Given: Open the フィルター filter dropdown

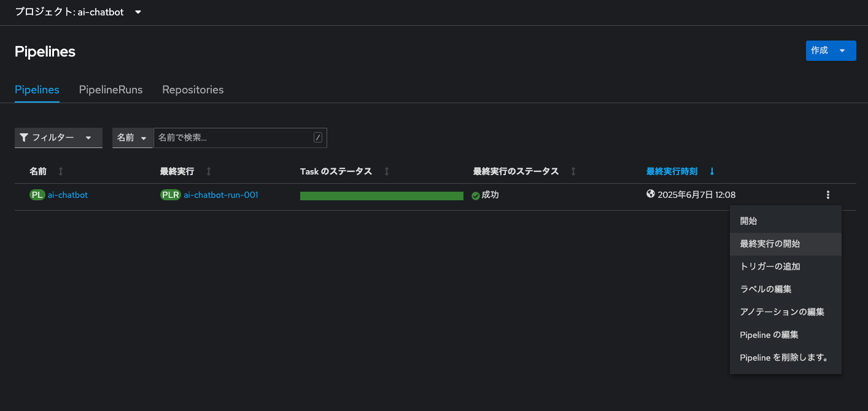Looking at the screenshot, I should pyautogui.click(x=58, y=138).
